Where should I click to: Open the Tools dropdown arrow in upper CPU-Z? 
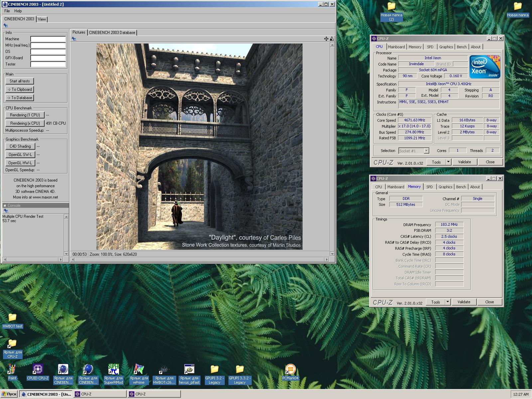pos(448,162)
